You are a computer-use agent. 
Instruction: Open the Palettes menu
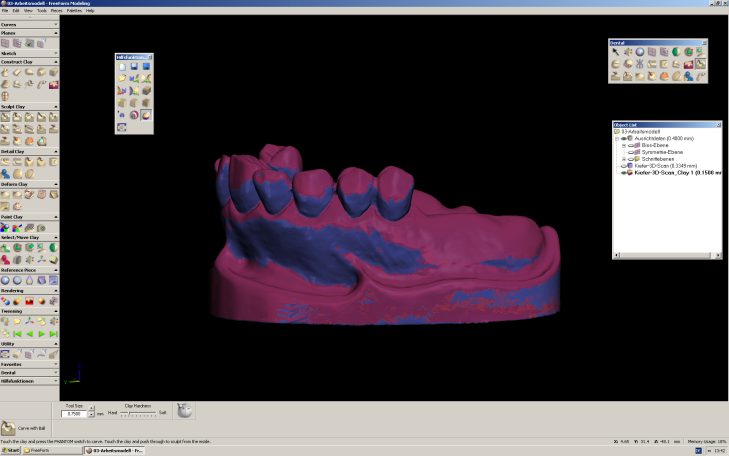tap(72, 10)
